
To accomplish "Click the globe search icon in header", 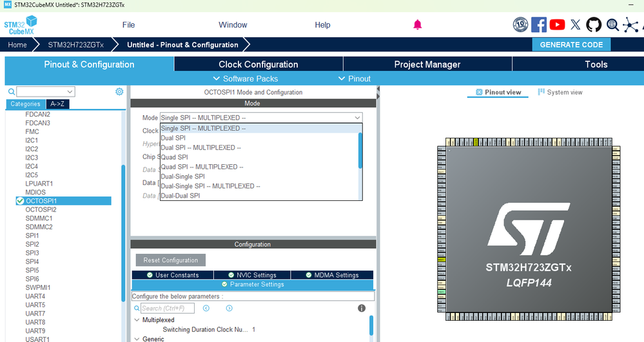I will click(x=612, y=24).
